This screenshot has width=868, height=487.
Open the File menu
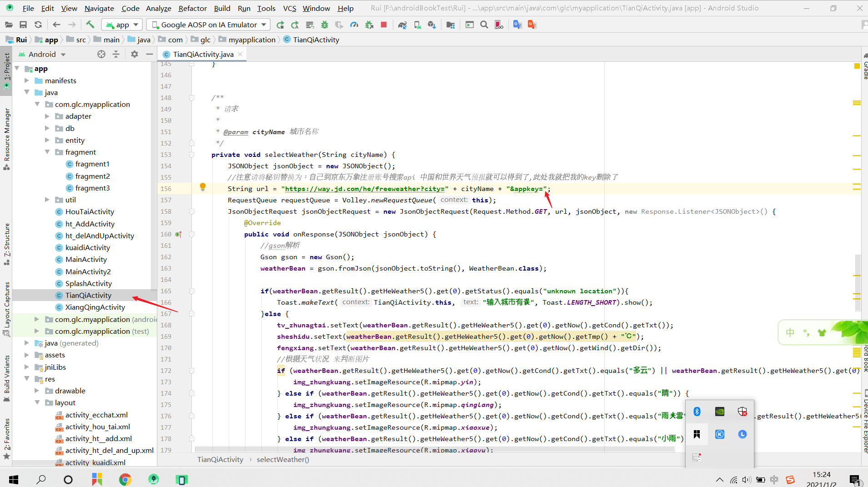coord(28,8)
